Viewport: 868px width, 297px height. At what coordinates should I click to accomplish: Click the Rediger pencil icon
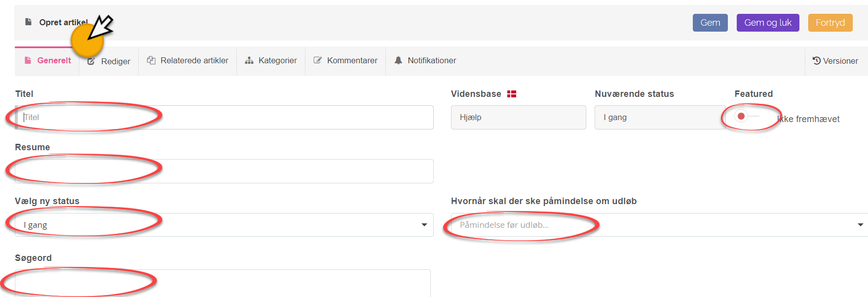pyautogui.click(x=91, y=61)
